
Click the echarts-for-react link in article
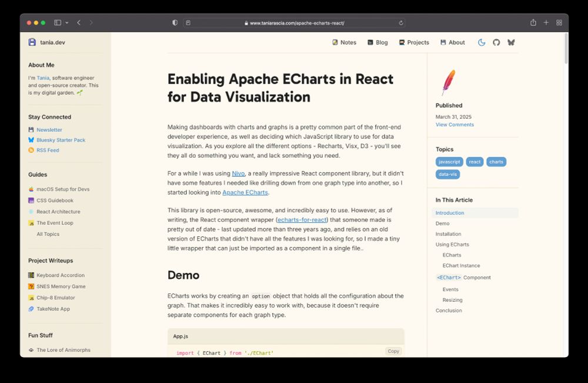coord(302,220)
